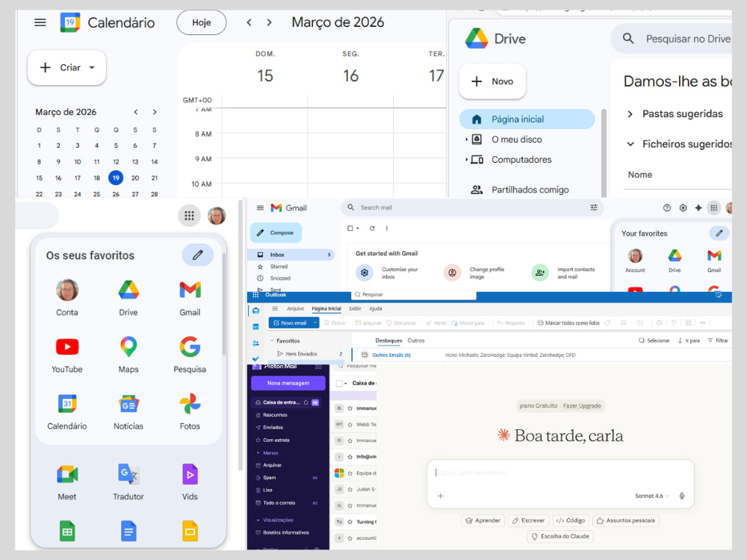Star the Equipa message in Proton Mail
The width and height of the screenshot is (747, 560).
[350, 473]
